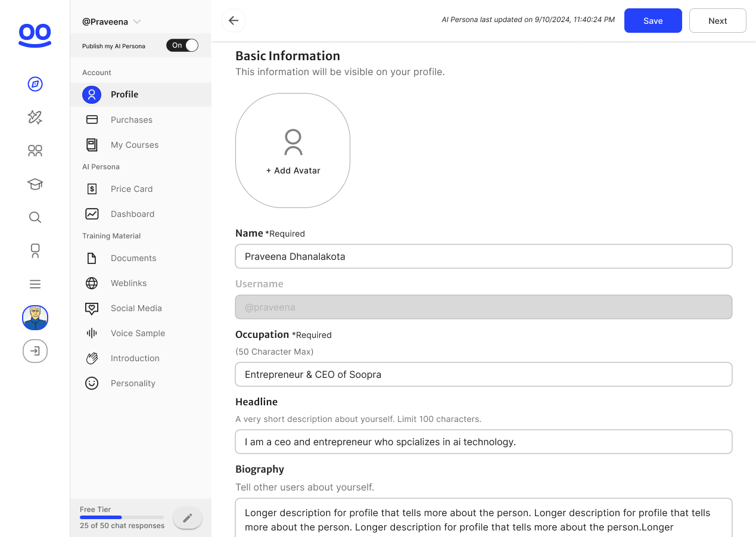The width and height of the screenshot is (756, 537).
Task: Click the person profile outline icon
Action: 35,250
